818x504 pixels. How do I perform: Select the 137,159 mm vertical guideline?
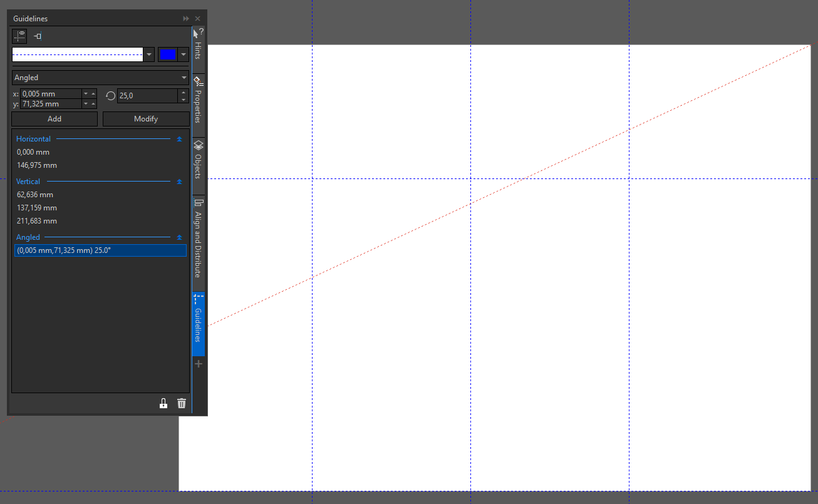click(x=37, y=208)
